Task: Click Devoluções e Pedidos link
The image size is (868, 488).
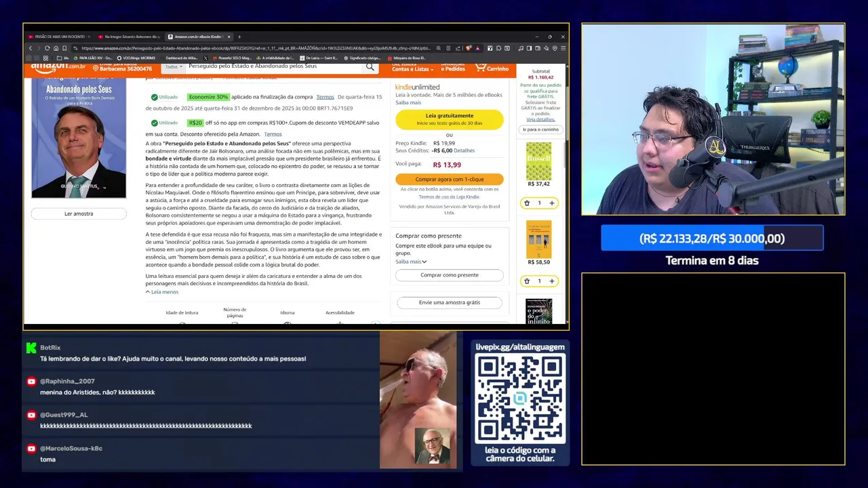Action: (x=453, y=68)
